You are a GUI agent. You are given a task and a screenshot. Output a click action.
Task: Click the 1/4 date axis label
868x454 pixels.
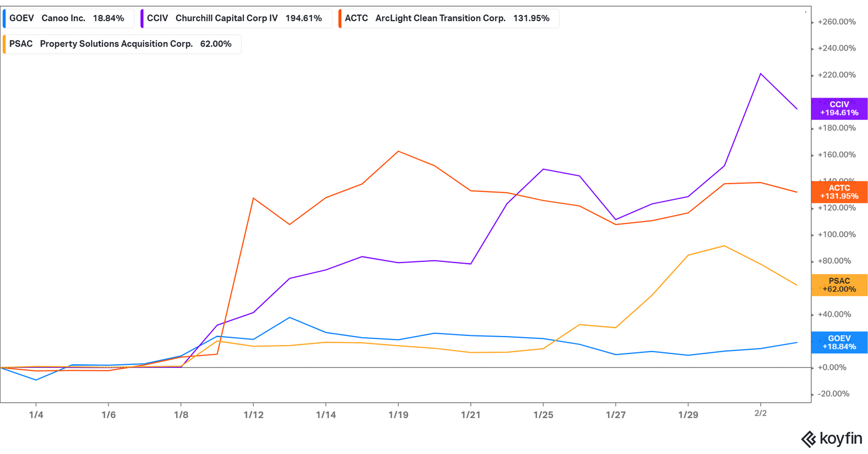(36, 414)
